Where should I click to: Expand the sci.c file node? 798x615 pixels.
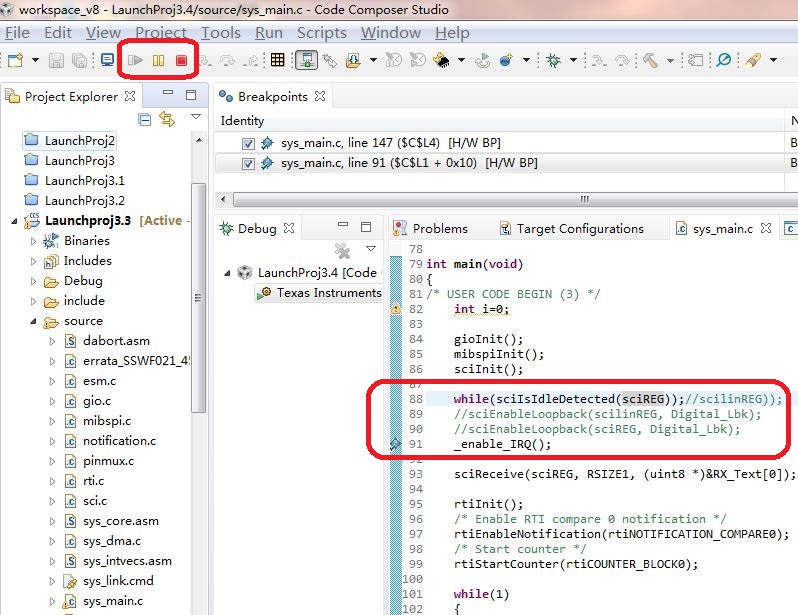click(52, 501)
